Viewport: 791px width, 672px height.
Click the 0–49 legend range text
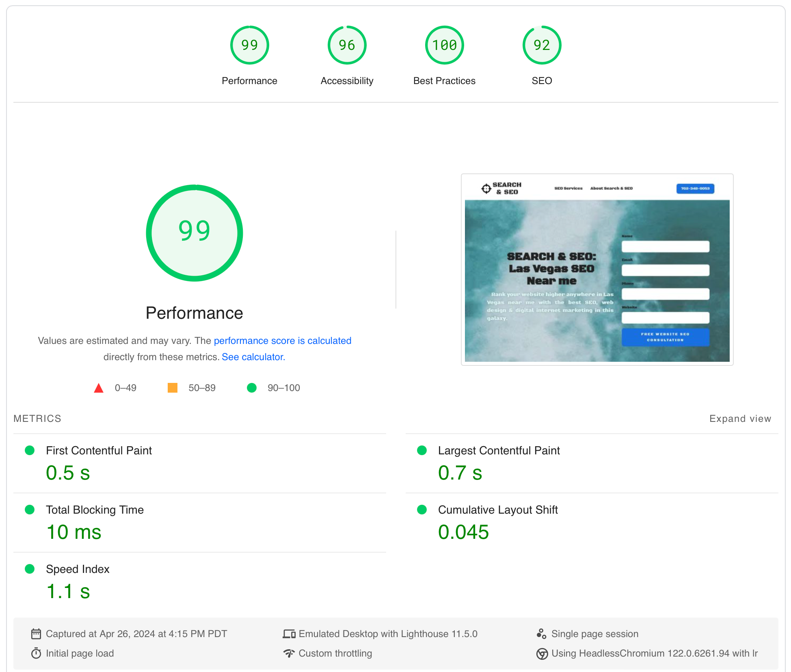(125, 388)
